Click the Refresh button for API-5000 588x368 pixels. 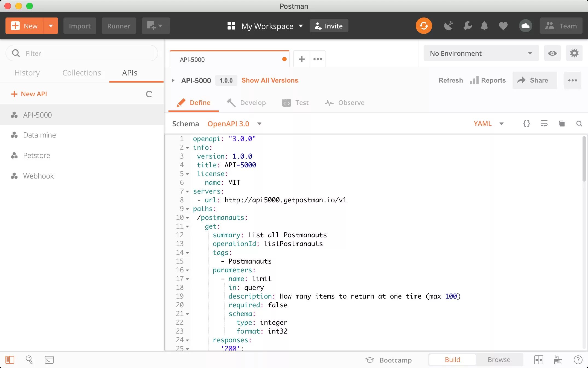[451, 80]
